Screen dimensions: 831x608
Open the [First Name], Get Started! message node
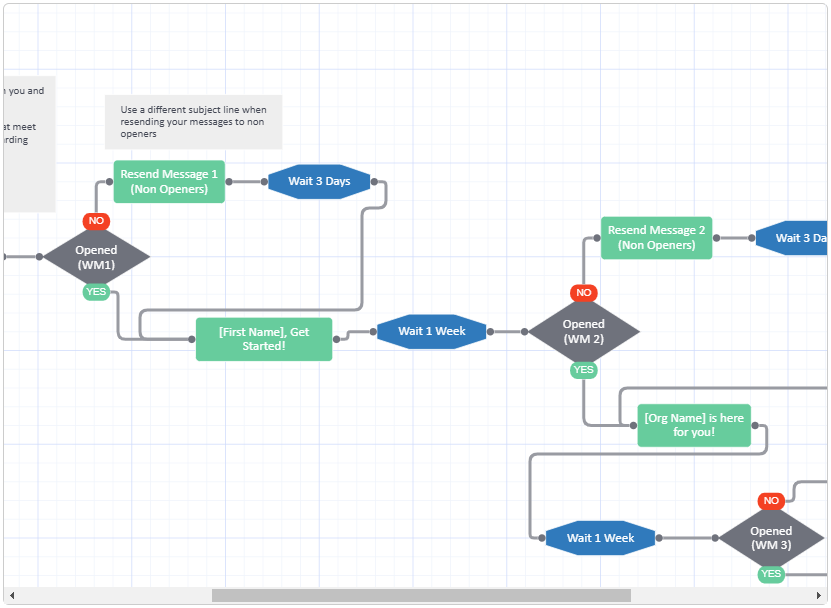pyautogui.click(x=264, y=339)
